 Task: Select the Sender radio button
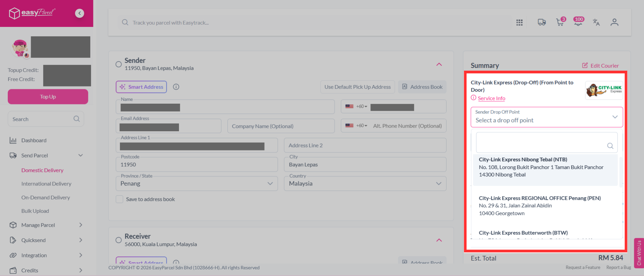click(x=119, y=64)
